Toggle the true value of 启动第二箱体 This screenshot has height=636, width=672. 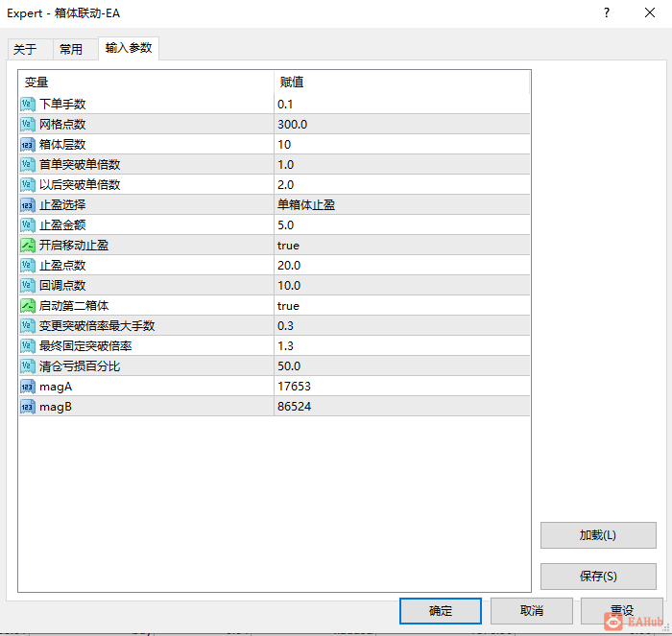pyautogui.click(x=402, y=305)
